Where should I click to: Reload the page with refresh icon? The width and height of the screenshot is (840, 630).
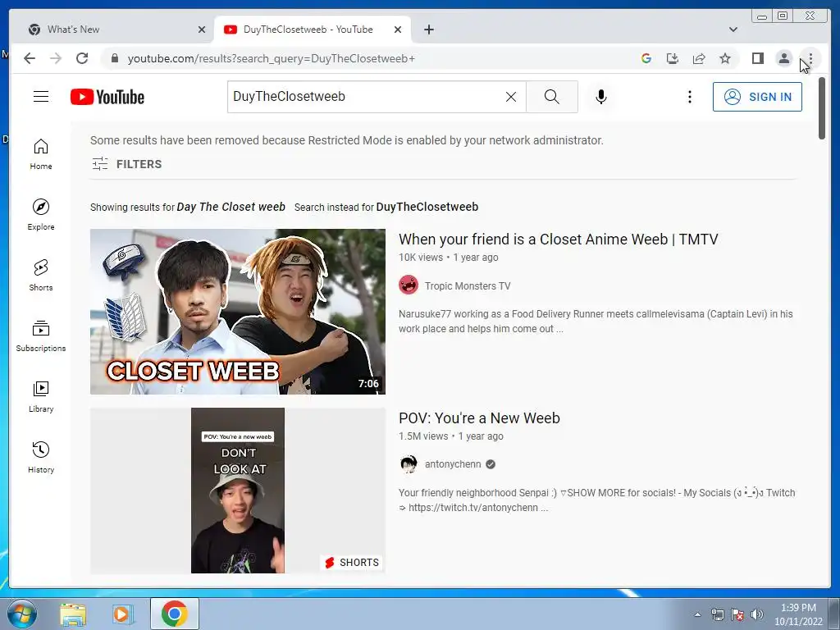coord(82,58)
